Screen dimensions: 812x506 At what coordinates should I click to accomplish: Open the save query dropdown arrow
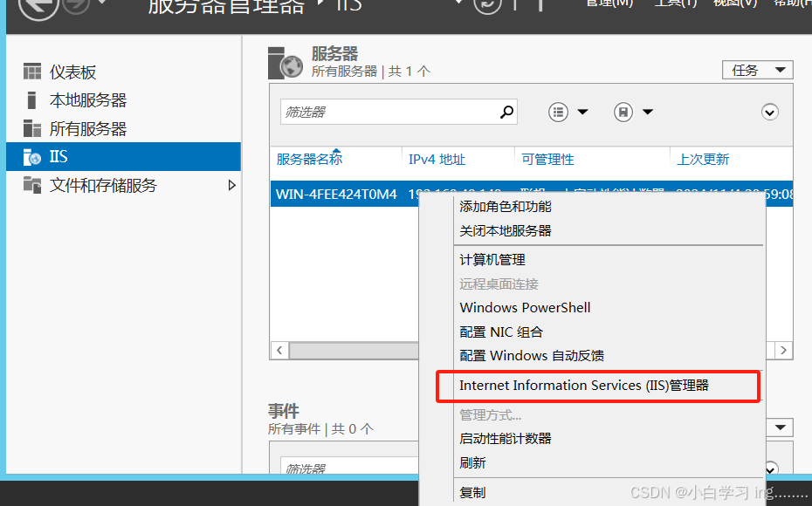pos(648,112)
